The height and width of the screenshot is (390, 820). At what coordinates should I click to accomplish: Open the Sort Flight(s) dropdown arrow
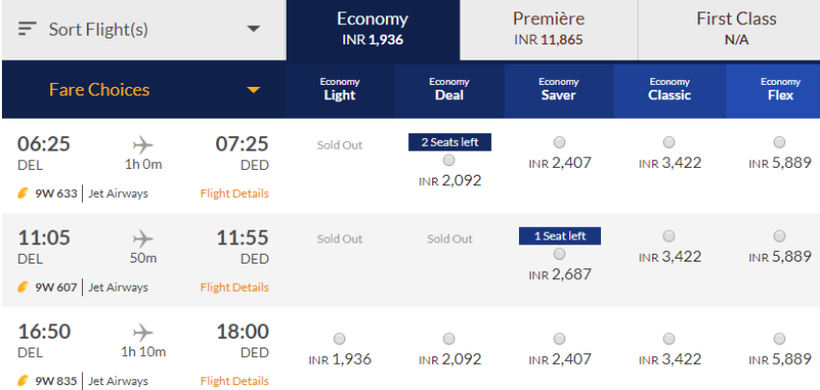point(254,29)
